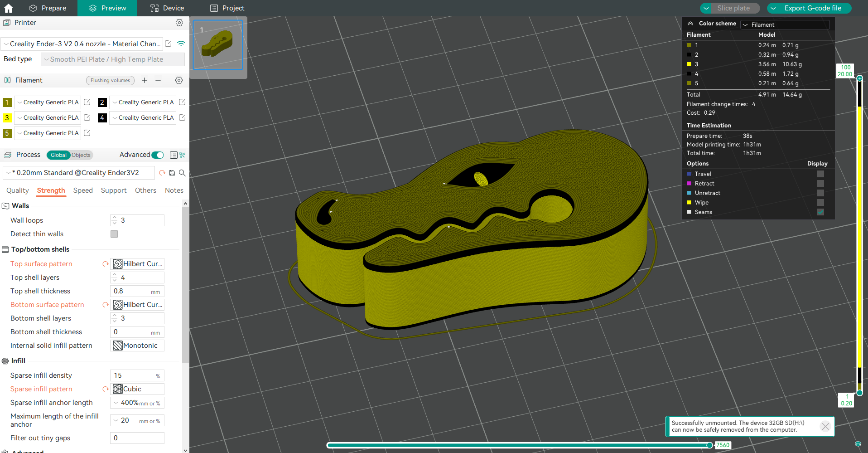868x453 pixels.
Task: Open the Filament settings gear icon
Action: (178, 80)
